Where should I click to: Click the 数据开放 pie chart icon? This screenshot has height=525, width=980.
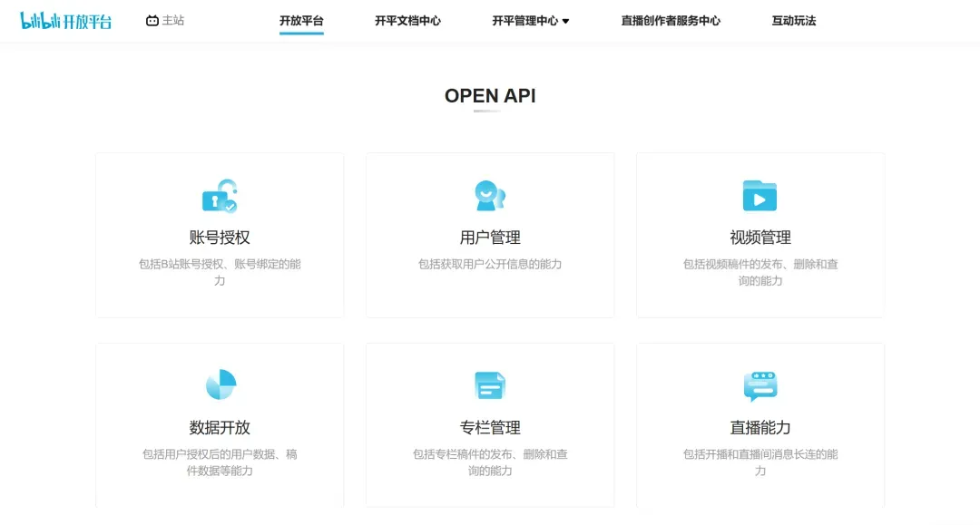pyautogui.click(x=220, y=384)
